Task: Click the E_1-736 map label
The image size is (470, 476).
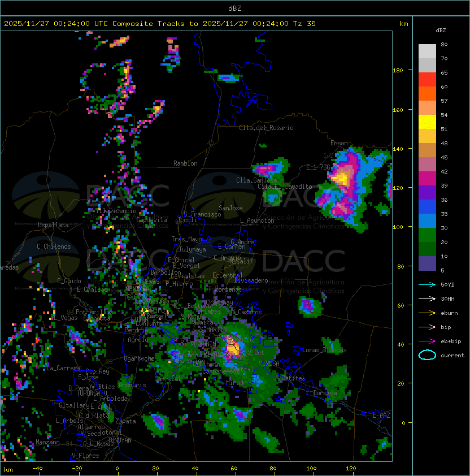Action: click(x=318, y=167)
